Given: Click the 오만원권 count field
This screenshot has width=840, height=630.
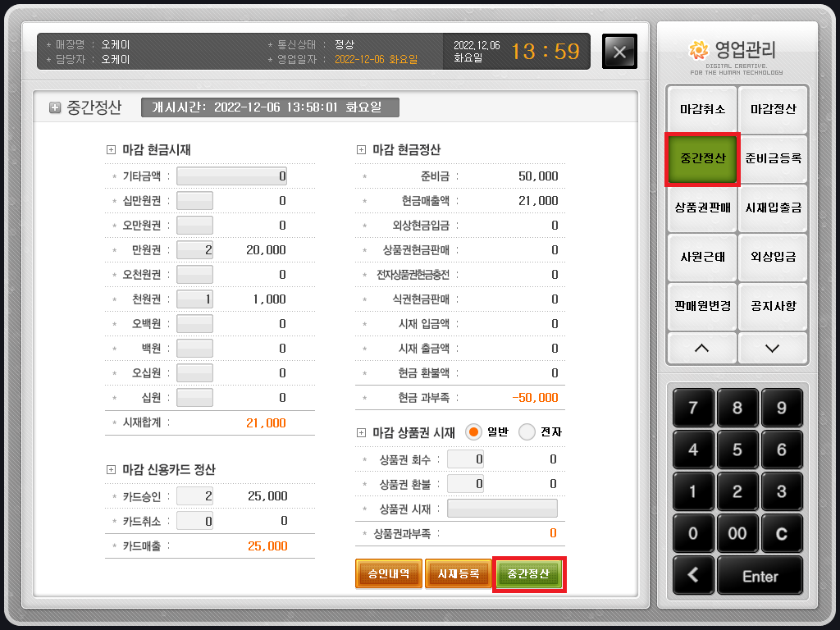Looking at the screenshot, I should pyautogui.click(x=194, y=226).
